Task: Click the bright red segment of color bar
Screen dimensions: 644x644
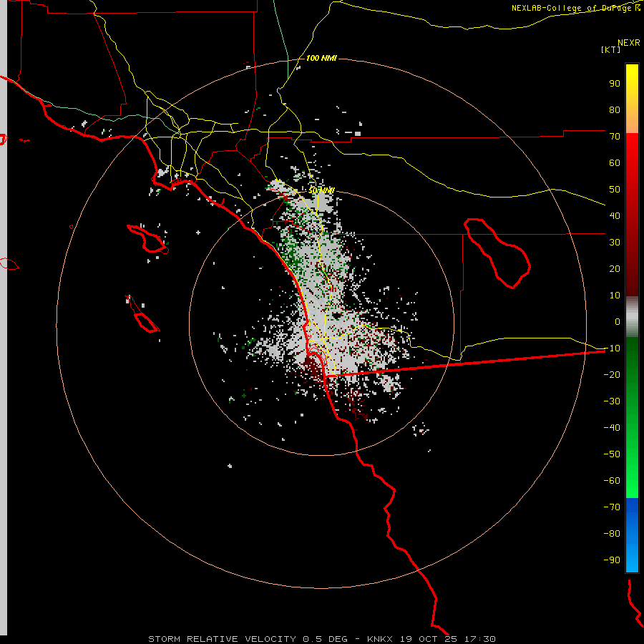Action: (632, 152)
